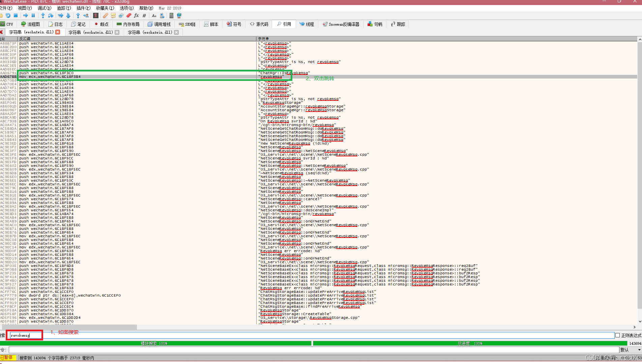Click the step into toolbar icon
Screen dimensions: 642x364
[x=43, y=16]
